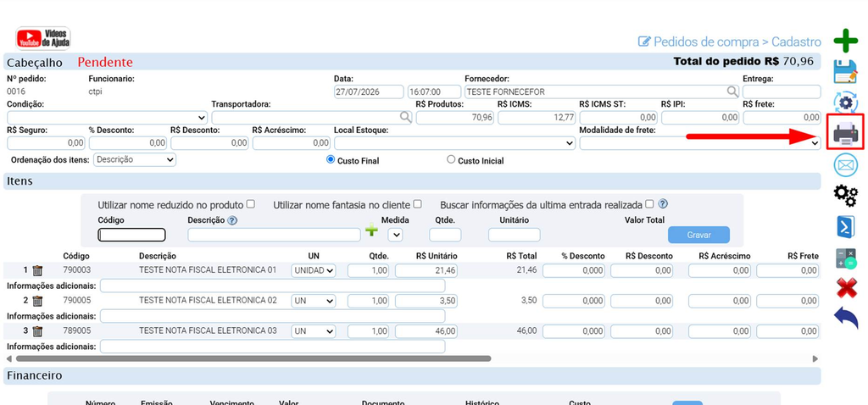Click the Itens section header
Viewport: 868px width, 405px height.
413,181
